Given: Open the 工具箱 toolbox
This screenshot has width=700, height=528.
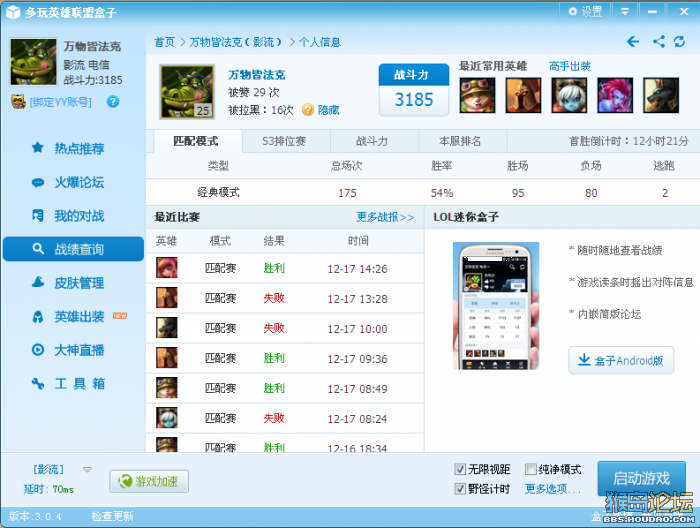Looking at the screenshot, I should pyautogui.click(x=79, y=383).
